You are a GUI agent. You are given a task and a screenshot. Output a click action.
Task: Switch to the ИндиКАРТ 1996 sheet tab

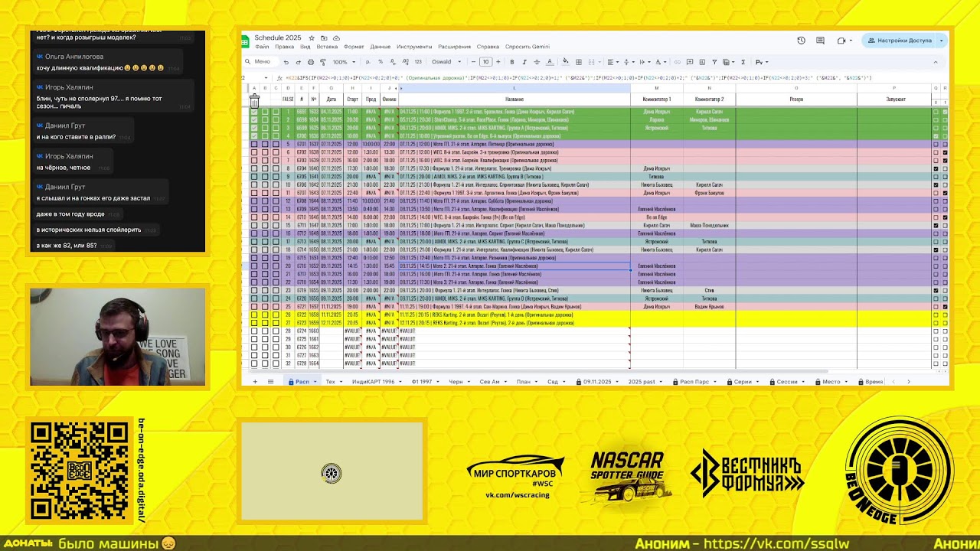click(x=373, y=381)
